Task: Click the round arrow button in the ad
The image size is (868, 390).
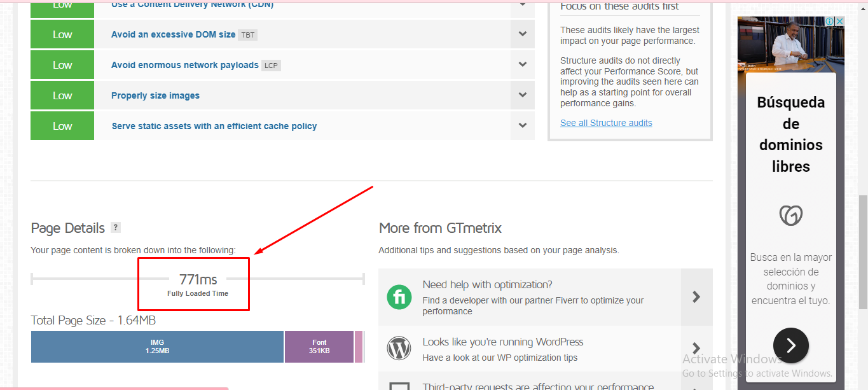Action: click(790, 345)
